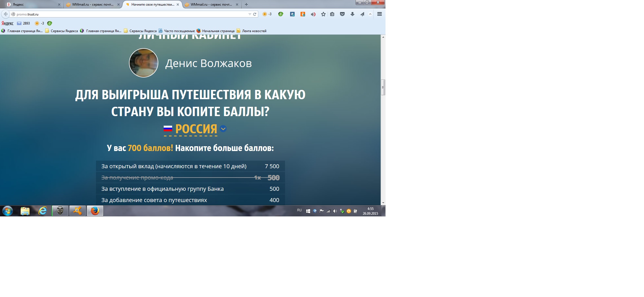Open the Firefox hamburger menu
Viewport: 644px width, 297px height.
(380, 14)
